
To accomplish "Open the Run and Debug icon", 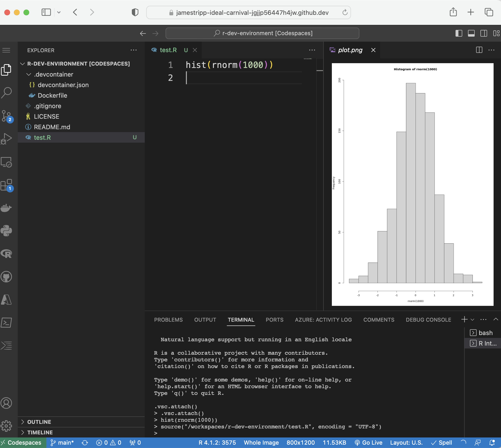I will tap(6, 139).
